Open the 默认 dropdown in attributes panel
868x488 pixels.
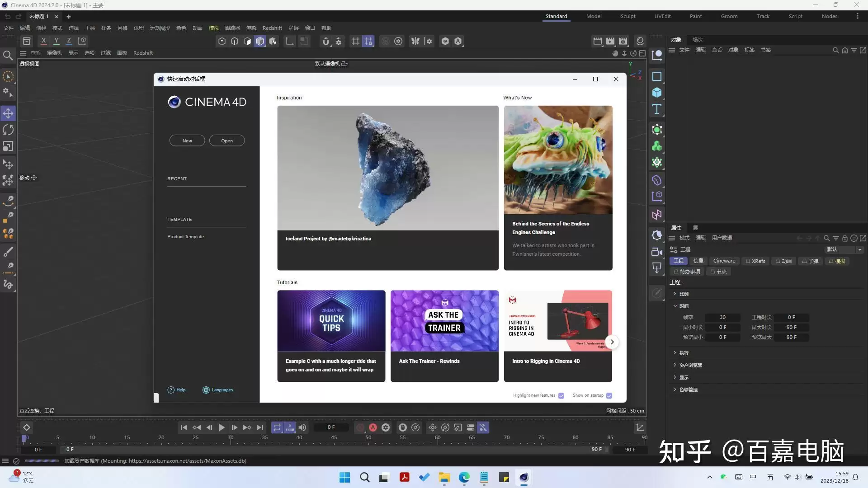pyautogui.click(x=844, y=249)
